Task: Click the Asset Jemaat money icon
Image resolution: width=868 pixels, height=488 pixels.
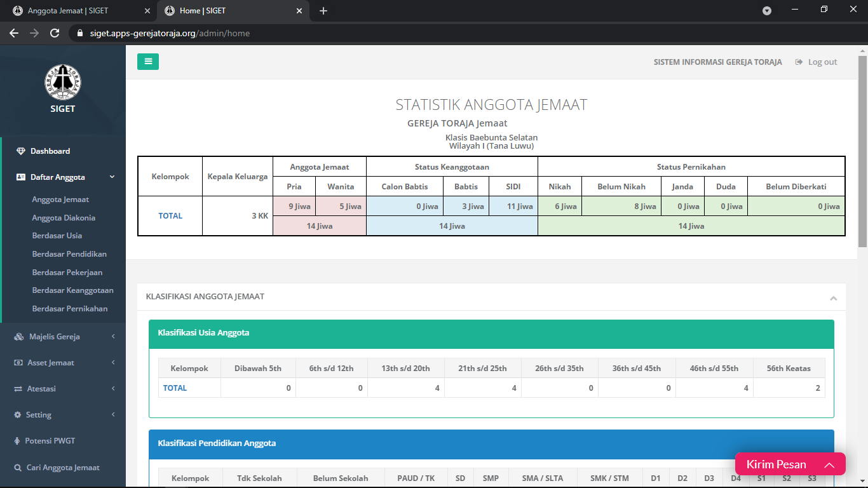Action: tap(18, 363)
